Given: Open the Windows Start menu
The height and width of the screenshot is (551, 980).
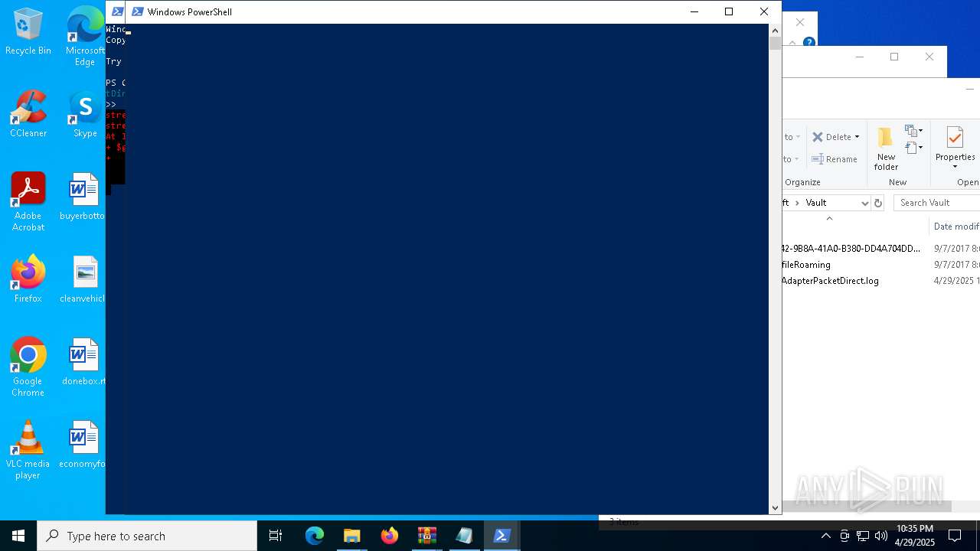Looking at the screenshot, I should 18,536.
